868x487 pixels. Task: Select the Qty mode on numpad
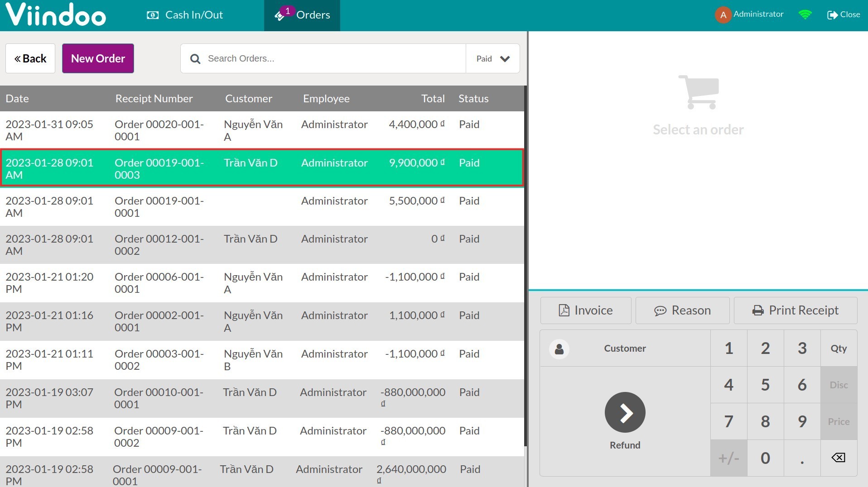click(x=838, y=349)
